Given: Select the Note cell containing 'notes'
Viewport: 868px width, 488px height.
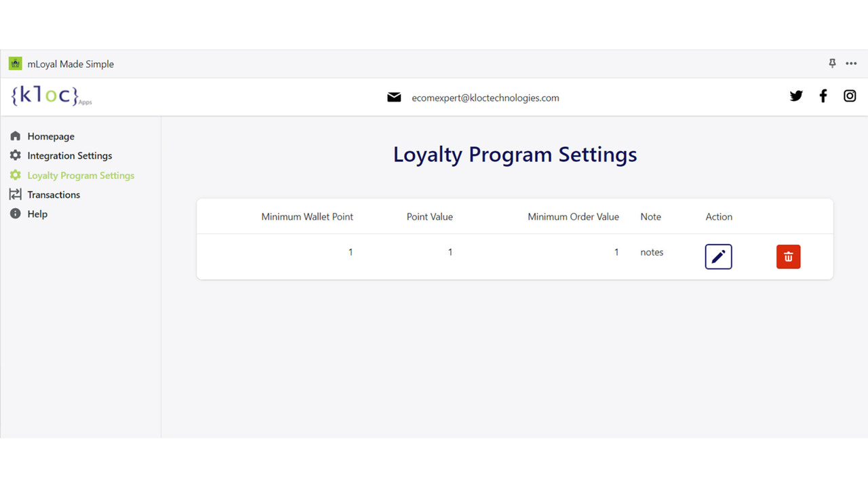Looking at the screenshot, I should tap(651, 251).
